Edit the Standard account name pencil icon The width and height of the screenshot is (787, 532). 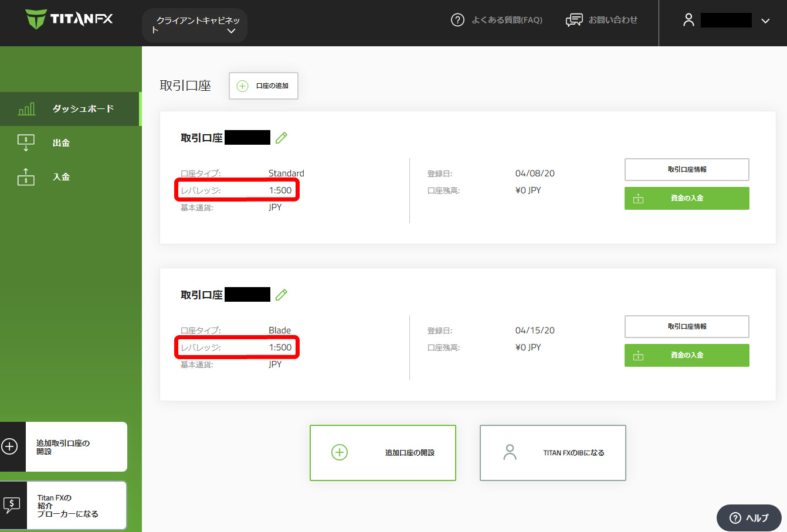(281, 138)
